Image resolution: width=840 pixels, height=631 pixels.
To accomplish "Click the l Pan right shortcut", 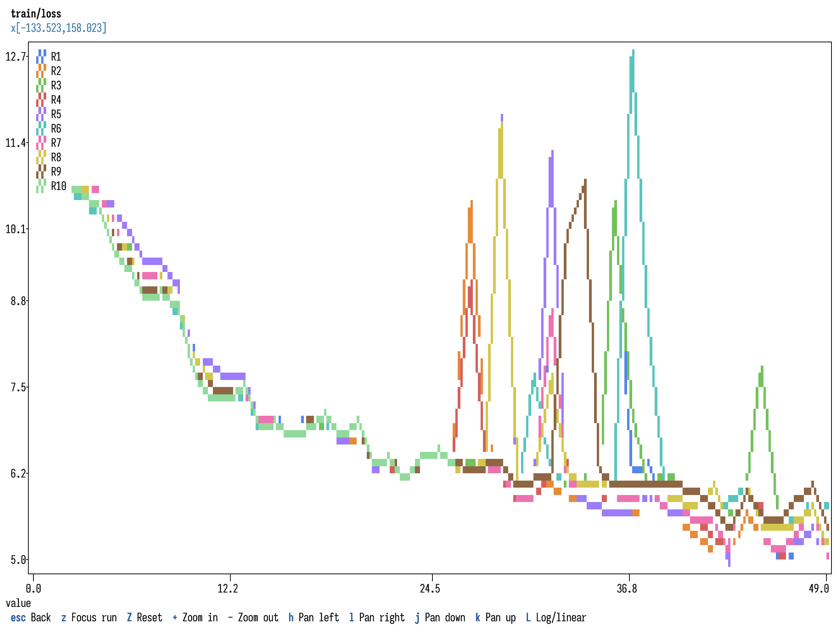I will [x=376, y=617].
